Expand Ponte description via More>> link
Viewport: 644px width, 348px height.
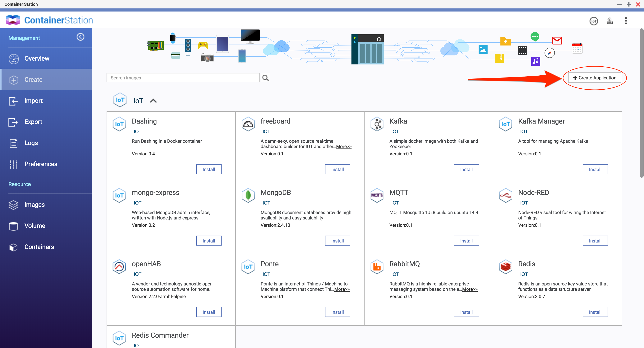(342, 289)
